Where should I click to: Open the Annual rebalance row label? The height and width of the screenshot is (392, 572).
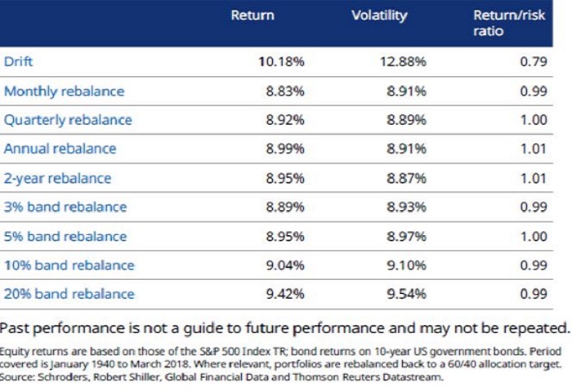(60, 149)
